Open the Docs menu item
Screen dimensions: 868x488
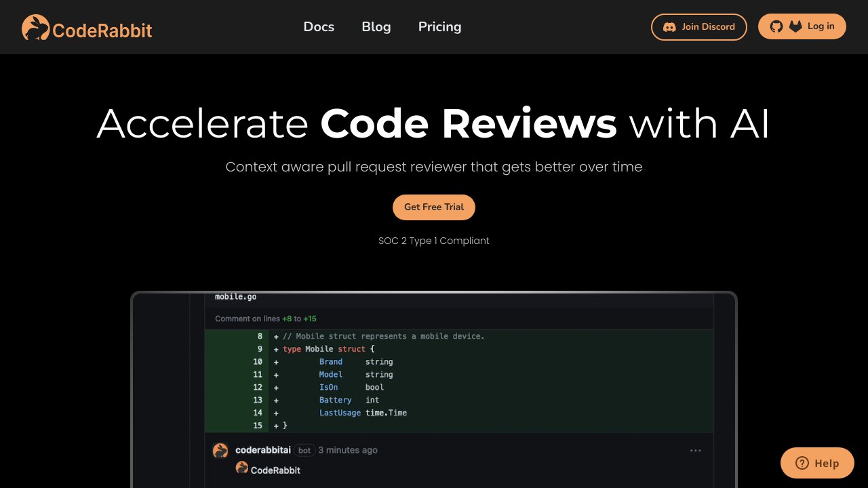point(319,26)
